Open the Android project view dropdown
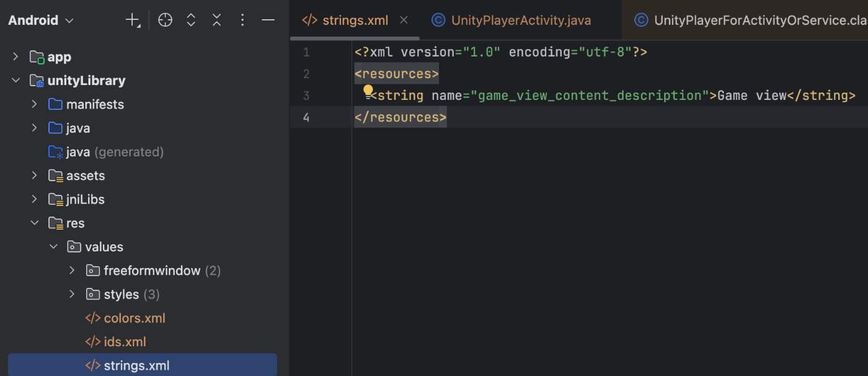The height and width of the screenshot is (376, 868). [41, 20]
